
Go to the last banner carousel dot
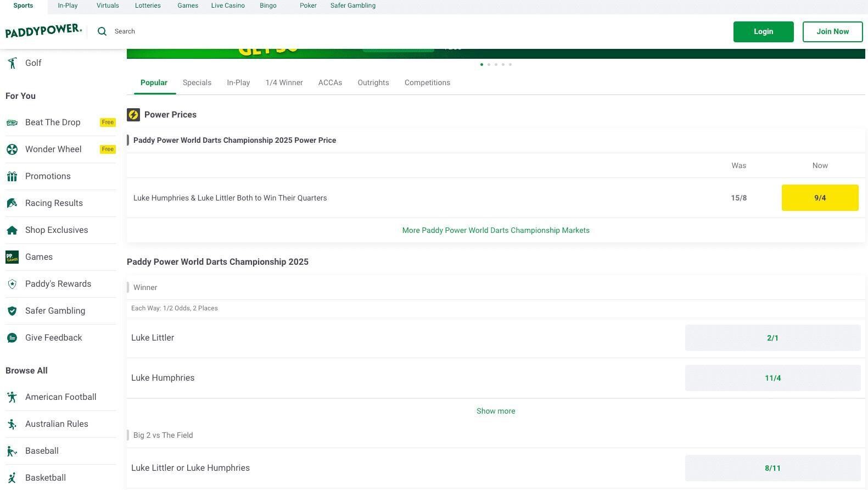coord(510,65)
